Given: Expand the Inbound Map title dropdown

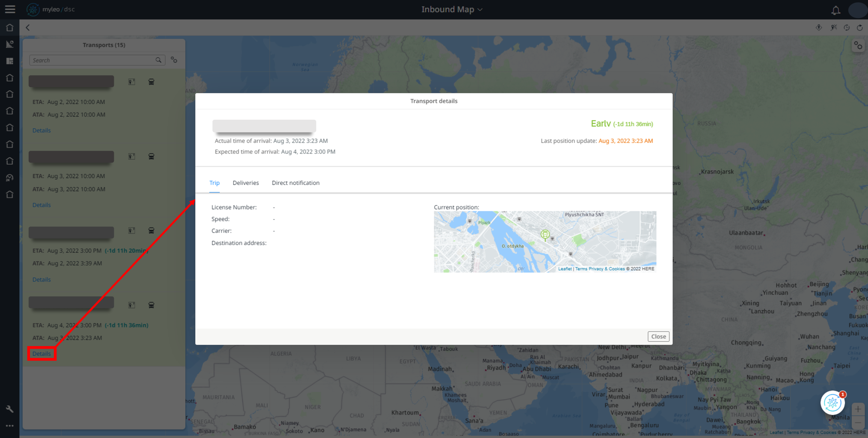Looking at the screenshot, I should pyautogui.click(x=452, y=9).
